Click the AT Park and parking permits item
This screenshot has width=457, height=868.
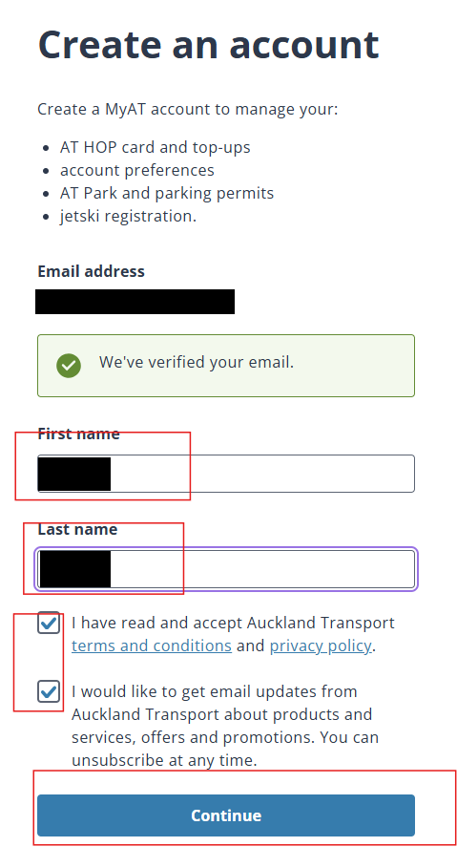pyautogui.click(x=167, y=193)
